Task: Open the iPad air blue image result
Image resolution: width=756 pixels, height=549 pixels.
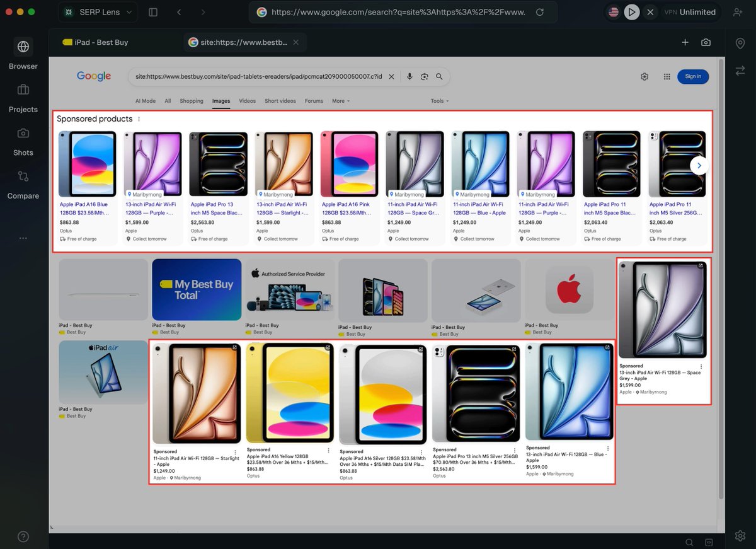Action: click(x=103, y=373)
